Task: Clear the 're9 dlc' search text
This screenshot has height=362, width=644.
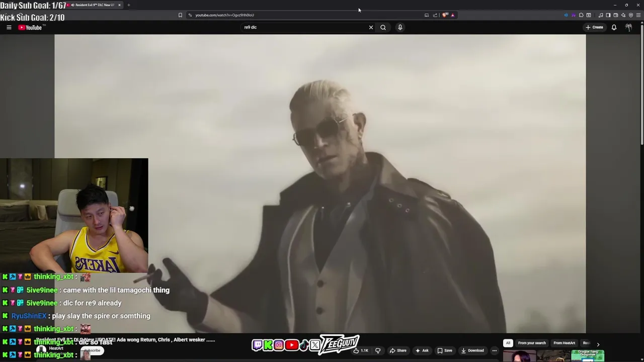Action: pos(371,27)
